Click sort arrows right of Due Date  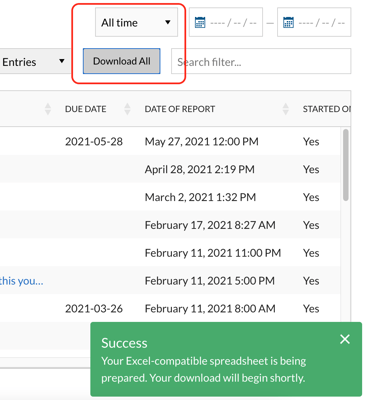pos(127,109)
